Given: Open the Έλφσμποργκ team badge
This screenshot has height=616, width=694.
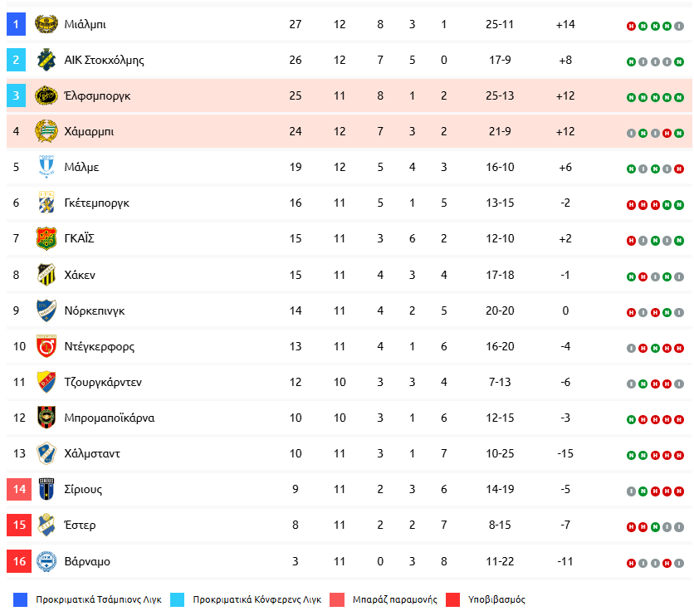Looking at the screenshot, I should tap(46, 95).
